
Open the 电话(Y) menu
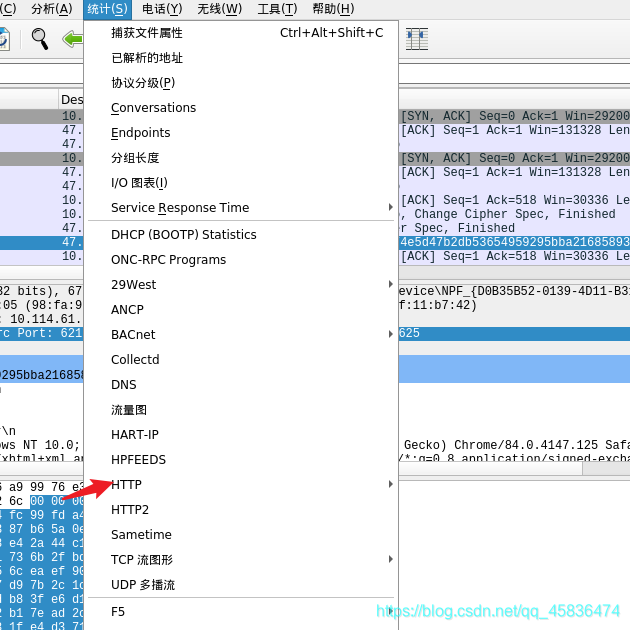coord(162,9)
